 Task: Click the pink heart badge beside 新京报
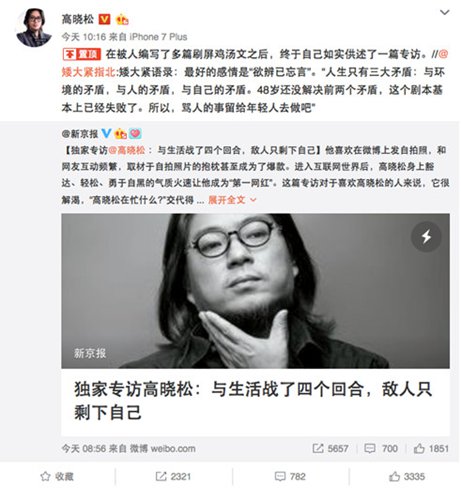[135, 133]
